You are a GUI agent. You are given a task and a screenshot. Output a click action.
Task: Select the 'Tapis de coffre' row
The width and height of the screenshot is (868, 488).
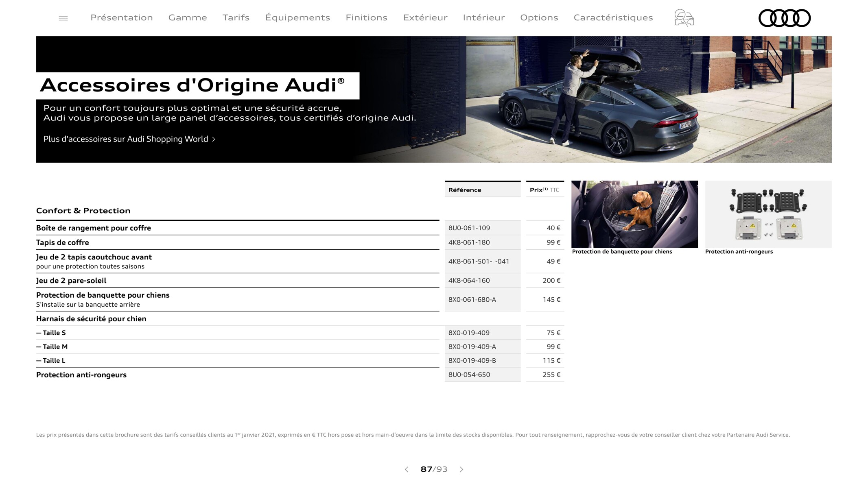[x=238, y=242]
